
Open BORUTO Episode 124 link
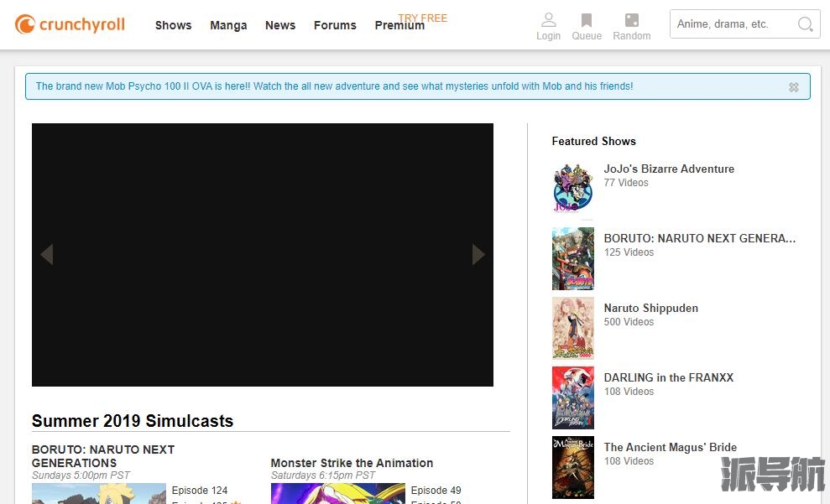[x=200, y=491]
